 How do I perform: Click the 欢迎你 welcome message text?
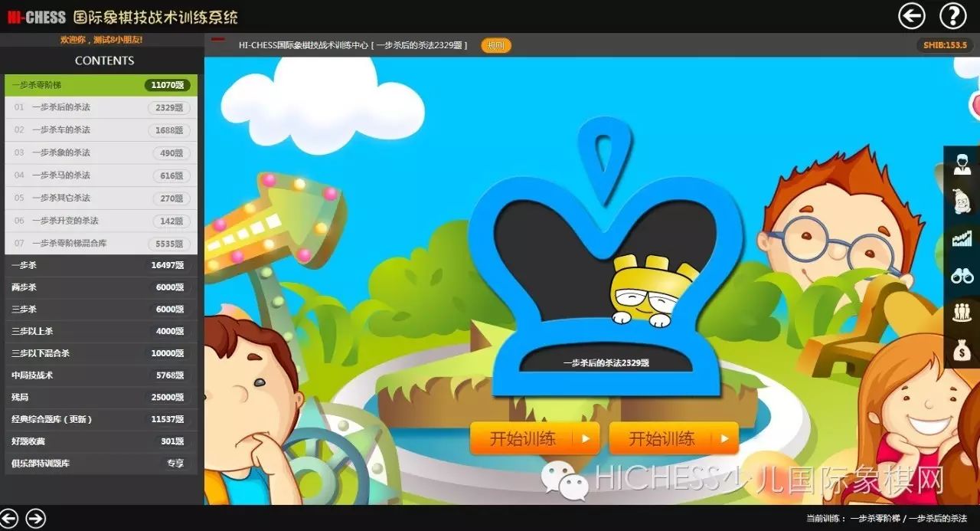(x=101, y=40)
